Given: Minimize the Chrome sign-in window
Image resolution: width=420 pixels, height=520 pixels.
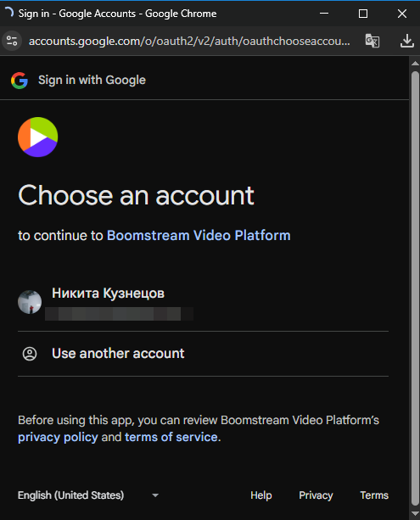Looking at the screenshot, I should pyautogui.click(x=324, y=14).
